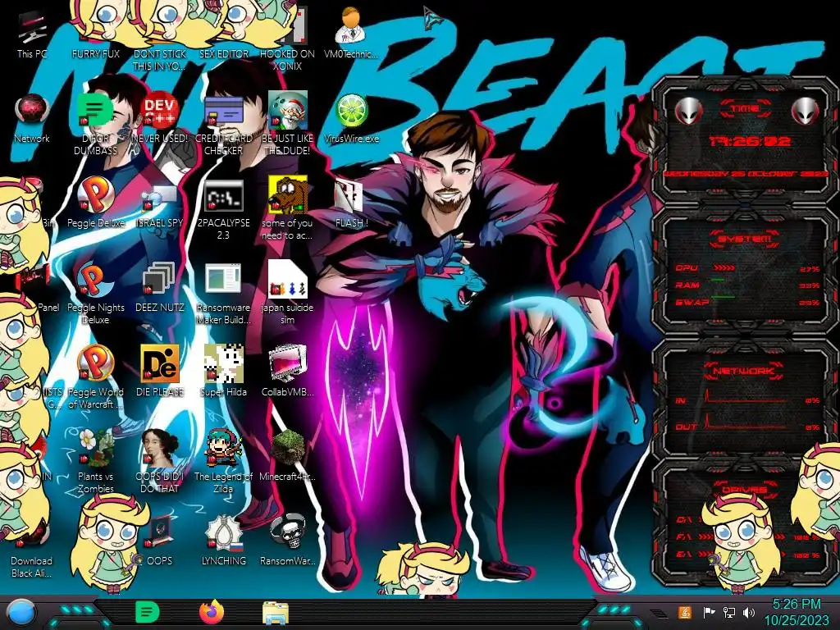Click the IN traffic graph in NETWORK widget
This screenshot has width=840, height=630.
click(x=746, y=396)
